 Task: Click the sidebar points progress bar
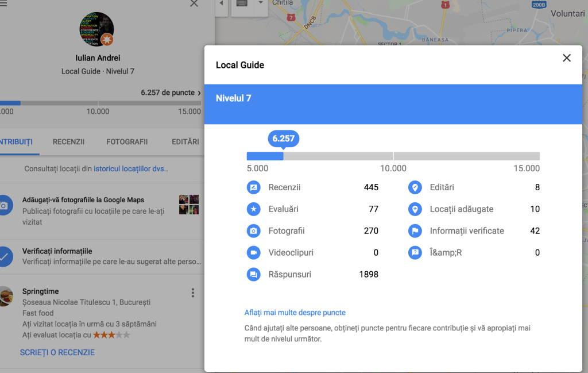100,103
